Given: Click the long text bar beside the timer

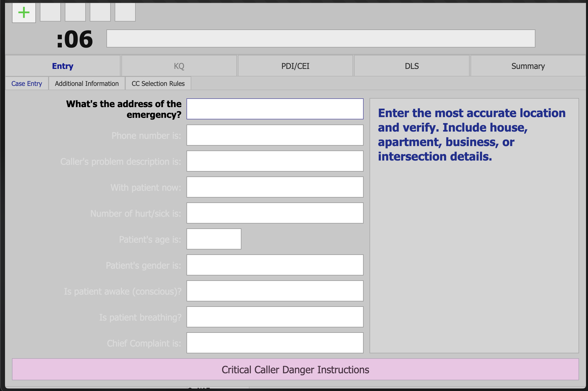Looking at the screenshot, I should click(321, 38).
